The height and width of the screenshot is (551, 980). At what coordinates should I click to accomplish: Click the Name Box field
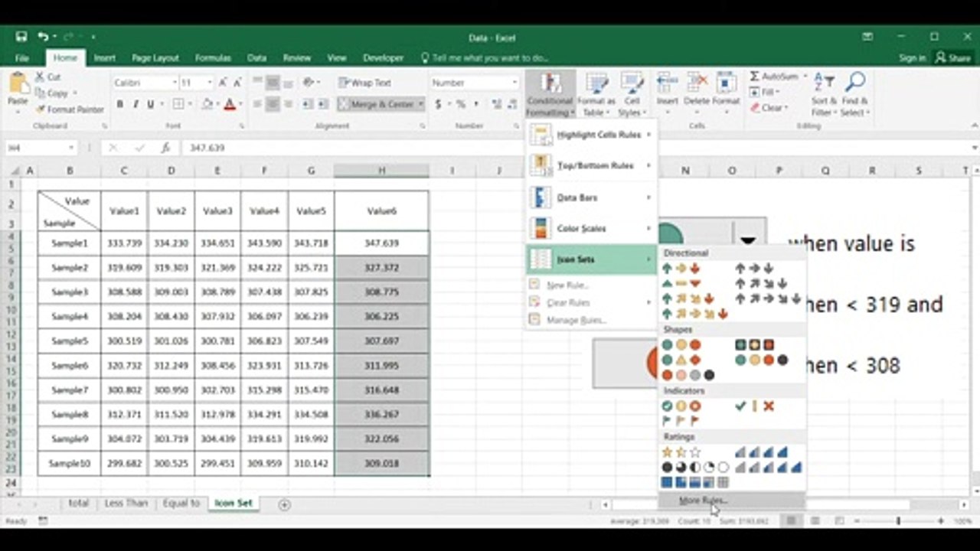(x=40, y=148)
